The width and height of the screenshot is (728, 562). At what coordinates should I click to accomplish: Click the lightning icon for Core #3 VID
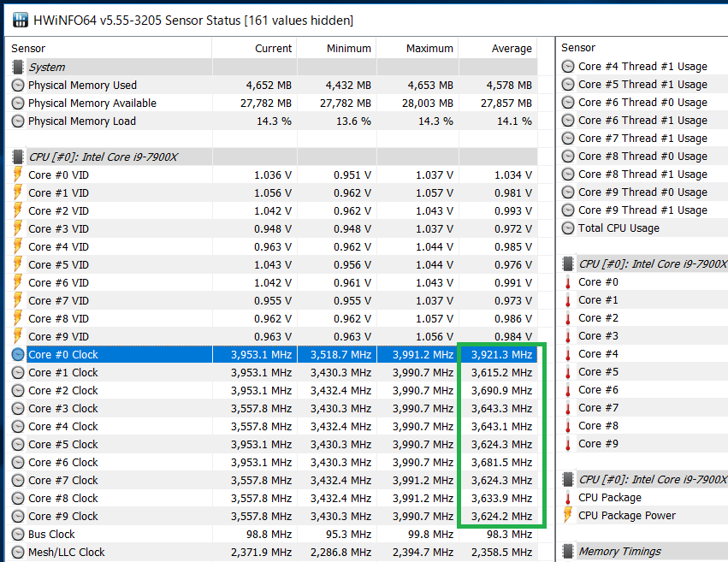18,228
